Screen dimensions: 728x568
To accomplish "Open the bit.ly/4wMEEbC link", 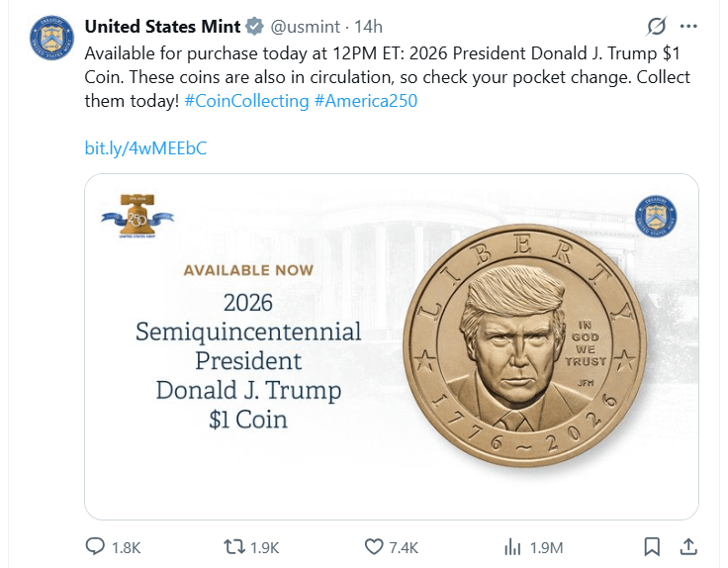I will [x=145, y=148].
